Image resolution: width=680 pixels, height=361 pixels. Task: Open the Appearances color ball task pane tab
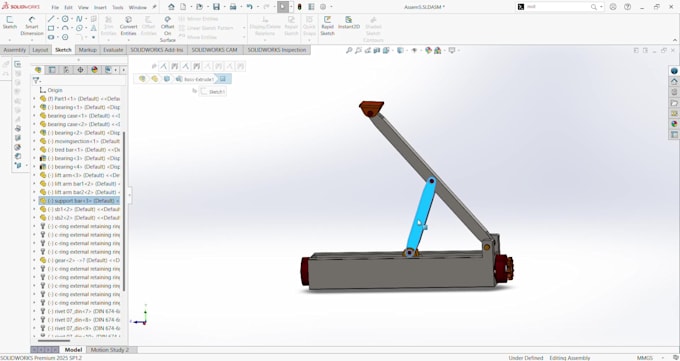(x=674, y=124)
